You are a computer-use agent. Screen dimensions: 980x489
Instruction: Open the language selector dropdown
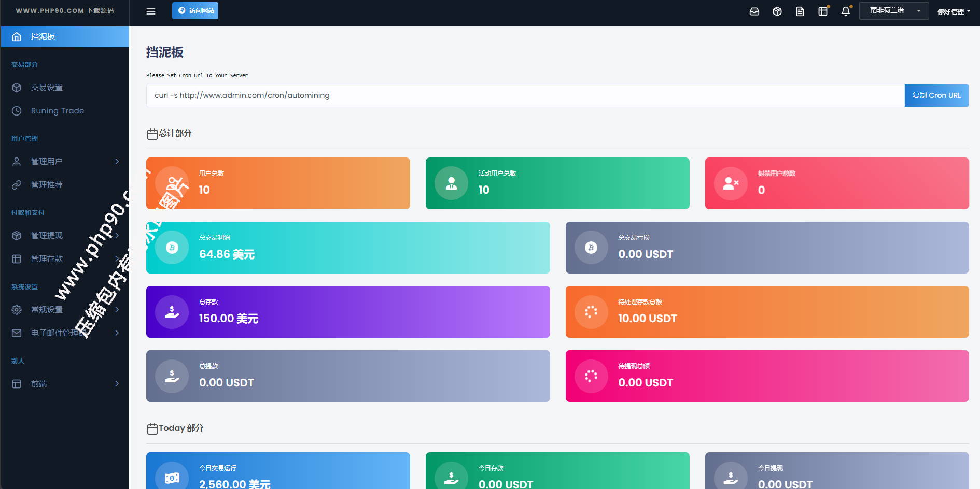pyautogui.click(x=893, y=11)
